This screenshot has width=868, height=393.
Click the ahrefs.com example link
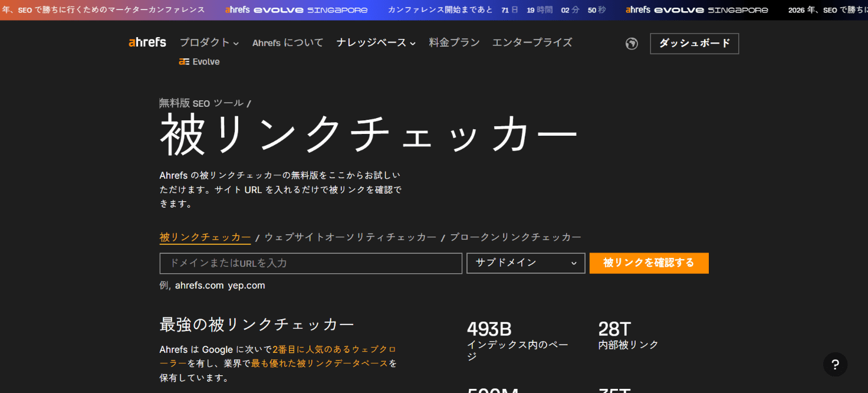(199, 286)
